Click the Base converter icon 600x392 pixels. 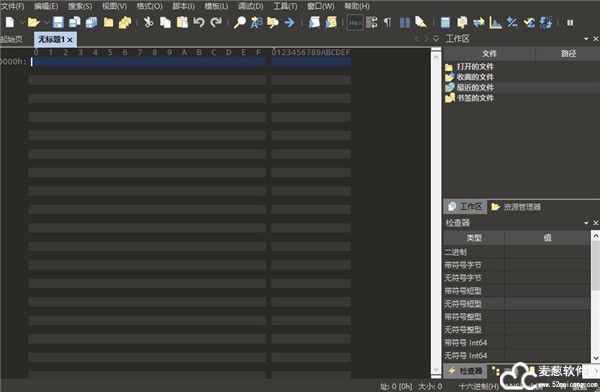point(546,22)
